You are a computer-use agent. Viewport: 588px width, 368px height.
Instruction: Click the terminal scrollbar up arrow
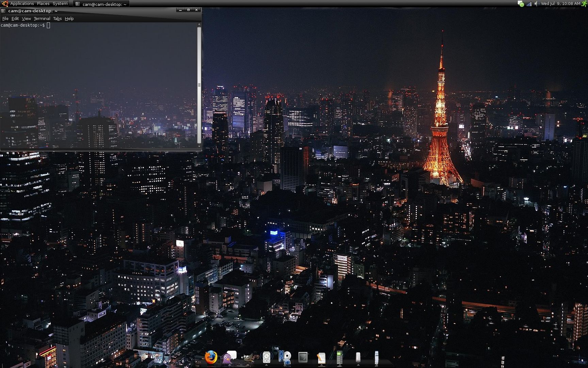pyautogui.click(x=199, y=25)
